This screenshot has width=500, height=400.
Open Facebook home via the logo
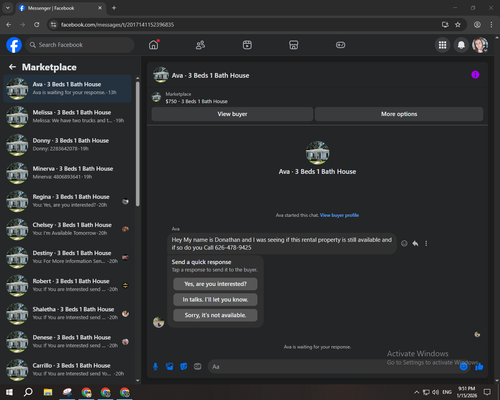pos(14,45)
